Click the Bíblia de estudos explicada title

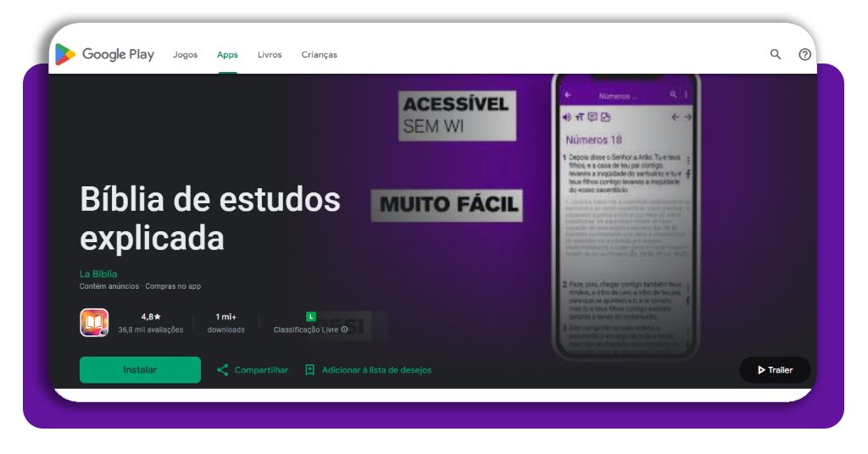point(210,219)
